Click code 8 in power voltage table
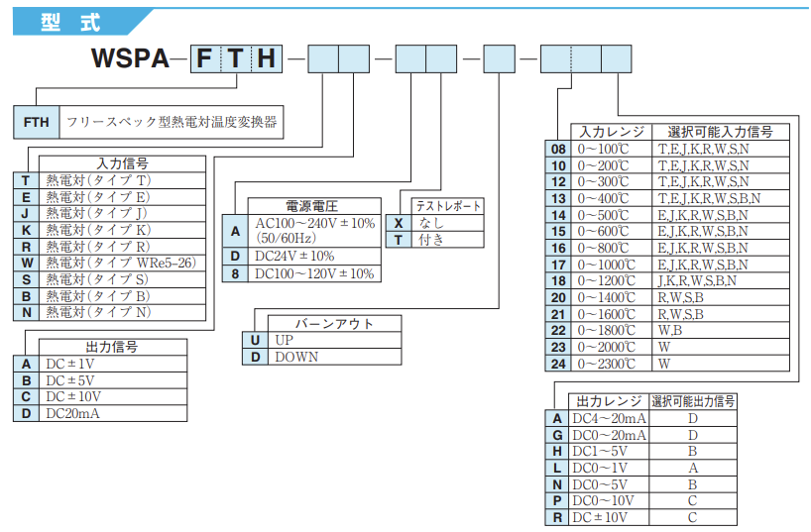 (x=235, y=273)
